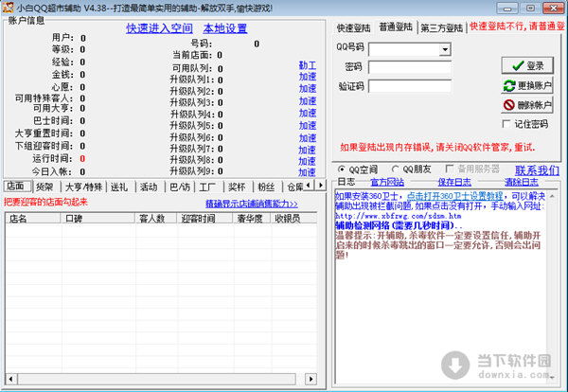Image resolution: width=568 pixels, height=392 pixels.
Task: Click the 口碑 column header
Action: (98, 219)
